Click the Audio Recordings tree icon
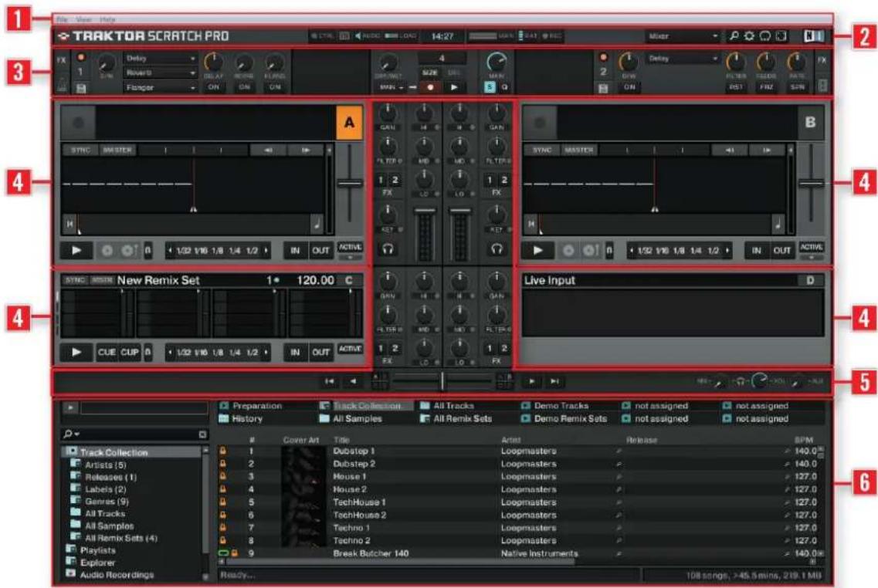The height and width of the screenshot is (588, 878). click(70, 574)
